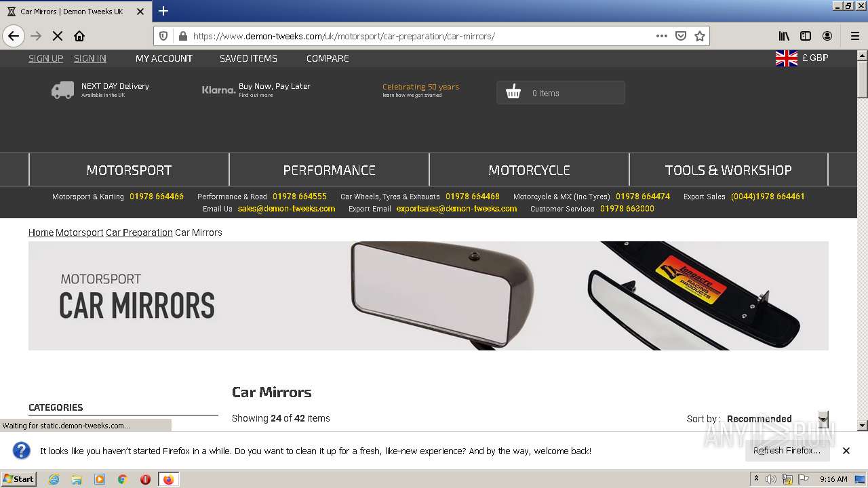Screen dimensions: 868x488
Task: Click the volume speaker tray icon
Action: [x=771, y=479]
